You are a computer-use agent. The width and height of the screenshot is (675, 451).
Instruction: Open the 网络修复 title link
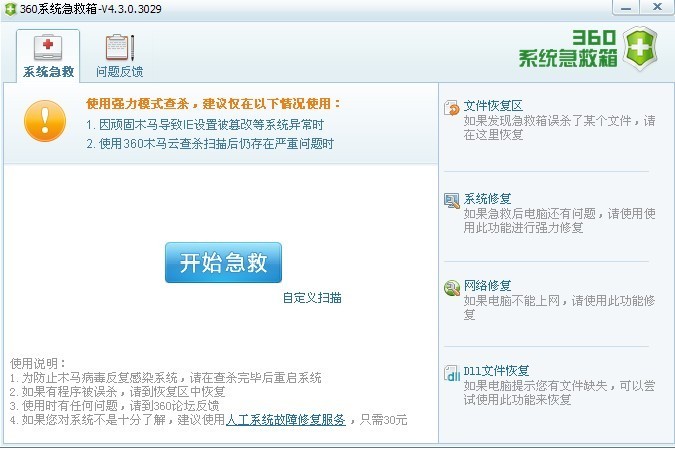487,285
